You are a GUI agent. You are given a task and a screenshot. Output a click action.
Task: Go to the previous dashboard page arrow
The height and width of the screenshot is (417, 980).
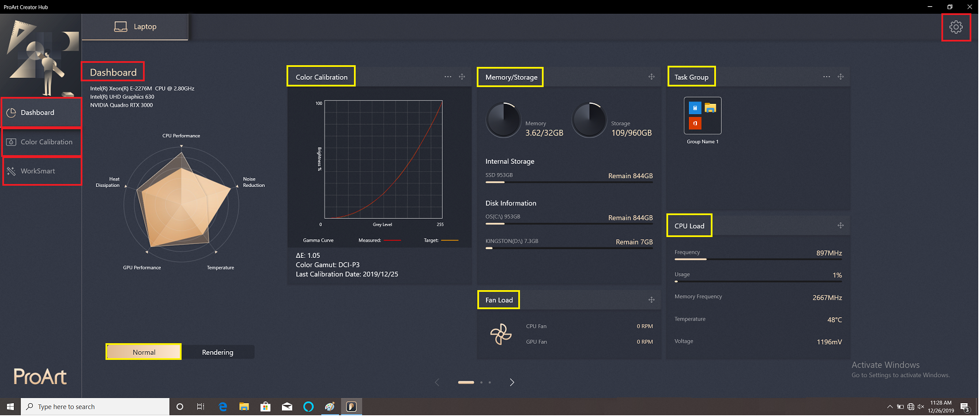coord(438,382)
